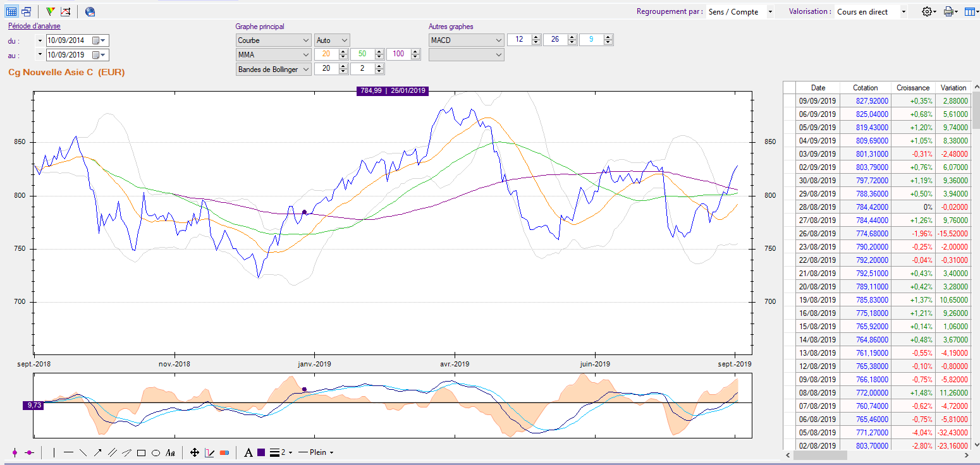Click the Cotation column header
The height and width of the screenshot is (465, 980).
coord(865,88)
